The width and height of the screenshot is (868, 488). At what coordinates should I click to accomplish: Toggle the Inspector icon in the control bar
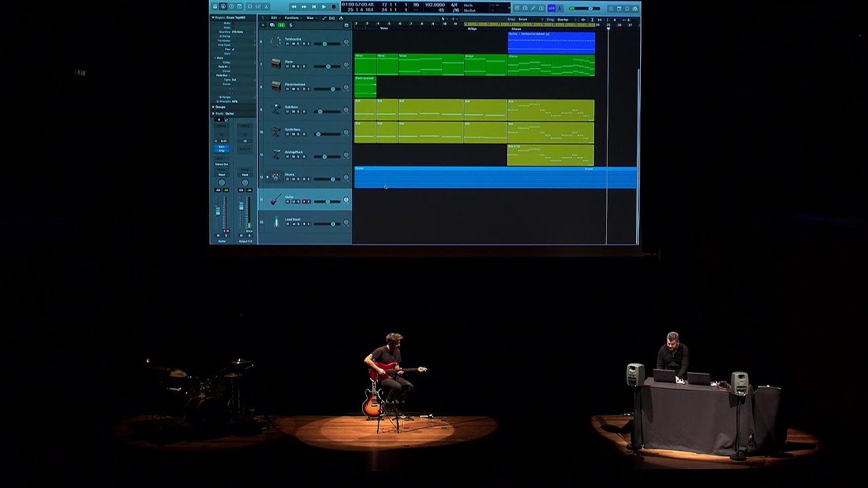point(223,7)
